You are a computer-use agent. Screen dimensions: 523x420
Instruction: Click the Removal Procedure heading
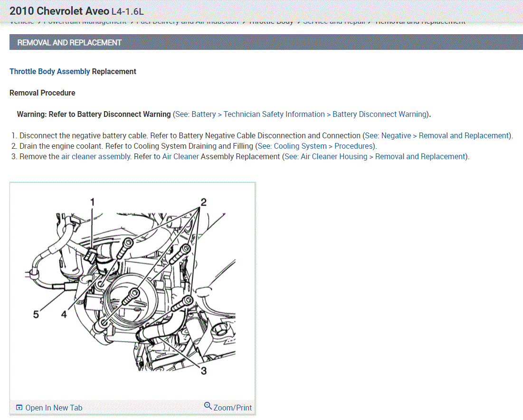pyautogui.click(x=42, y=93)
